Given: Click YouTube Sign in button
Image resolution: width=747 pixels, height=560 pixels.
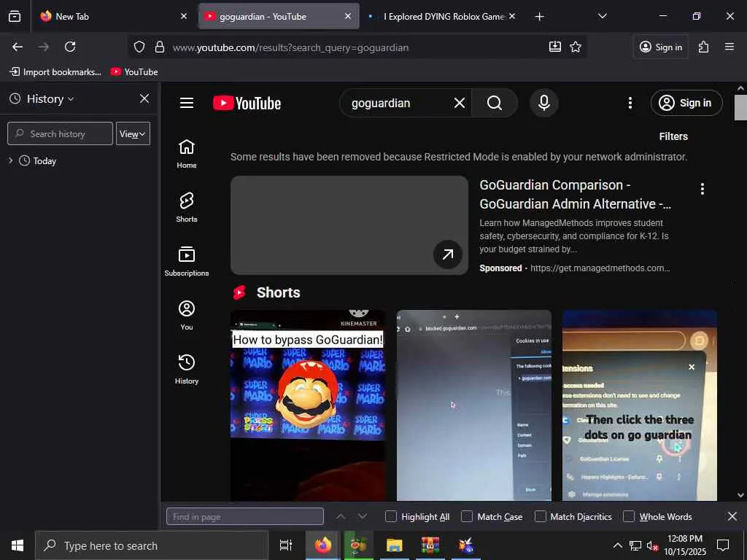Looking at the screenshot, I should point(686,103).
